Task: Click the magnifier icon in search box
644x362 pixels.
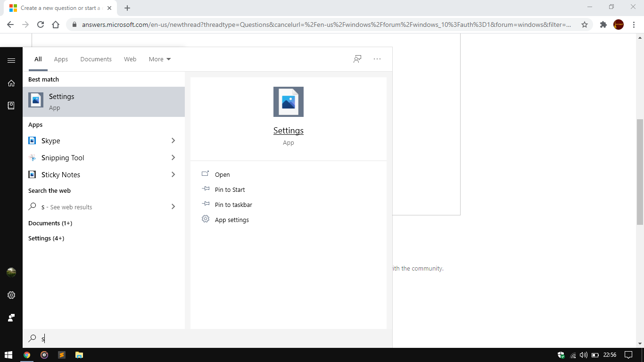Action: point(32,338)
